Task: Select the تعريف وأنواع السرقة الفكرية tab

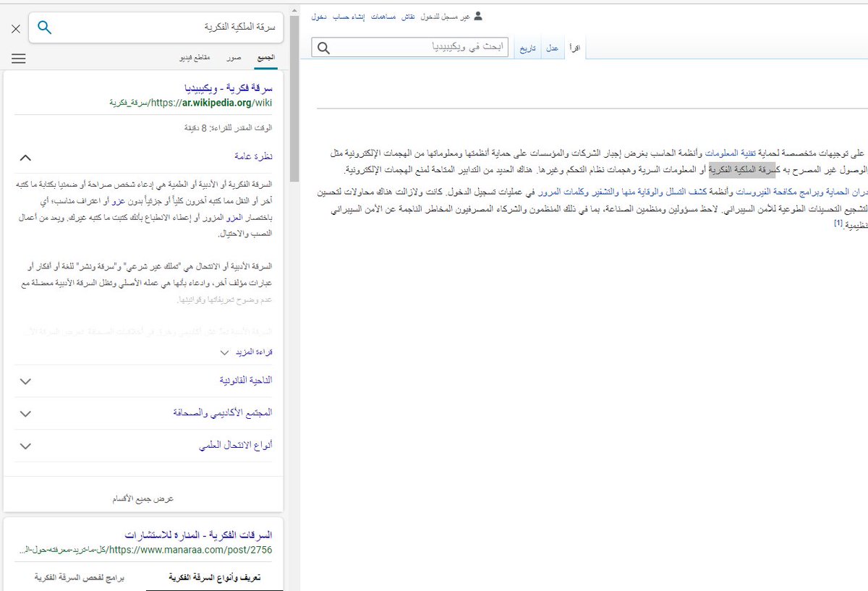Action: pos(215,579)
